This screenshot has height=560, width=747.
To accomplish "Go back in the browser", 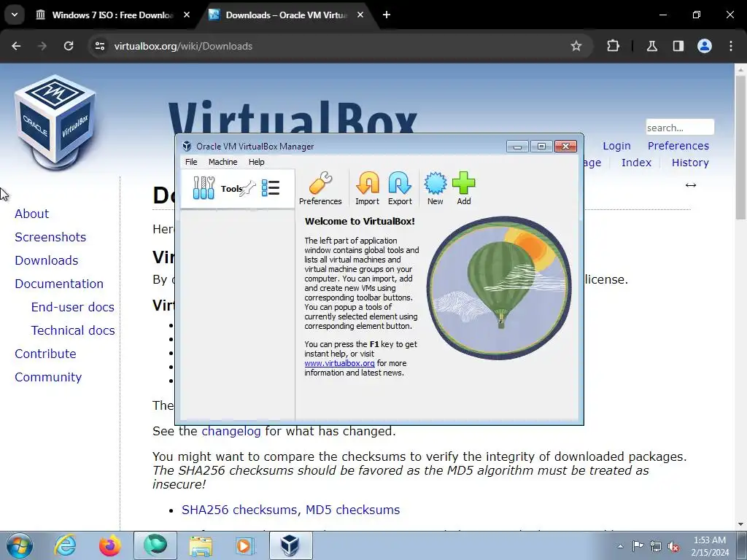I will [16, 46].
